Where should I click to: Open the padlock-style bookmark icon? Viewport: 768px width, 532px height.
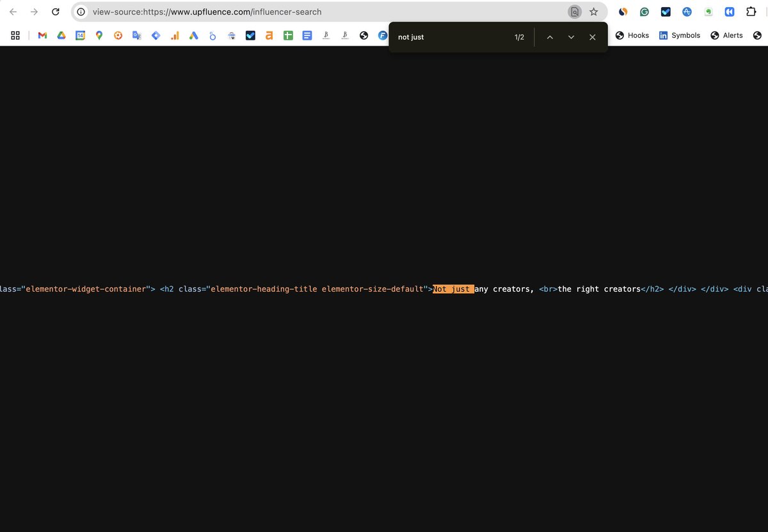click(232, 35)
